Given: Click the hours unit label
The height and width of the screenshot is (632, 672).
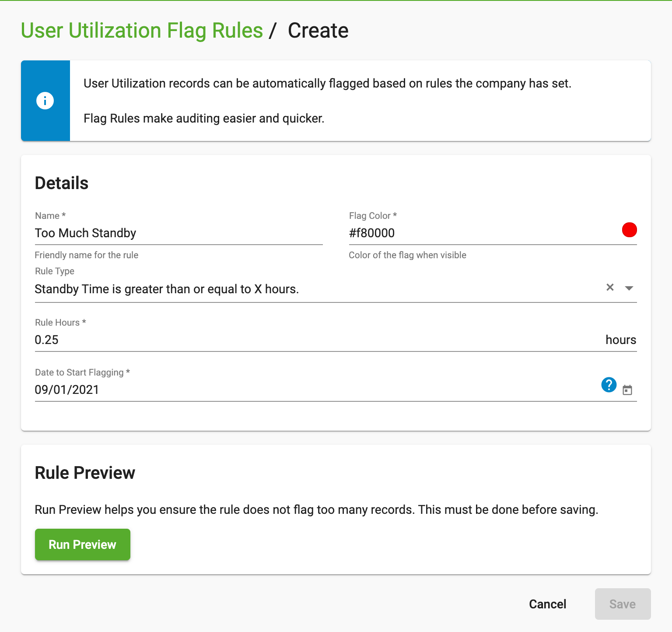Looking at the screenshot, I should coord(620,340).
